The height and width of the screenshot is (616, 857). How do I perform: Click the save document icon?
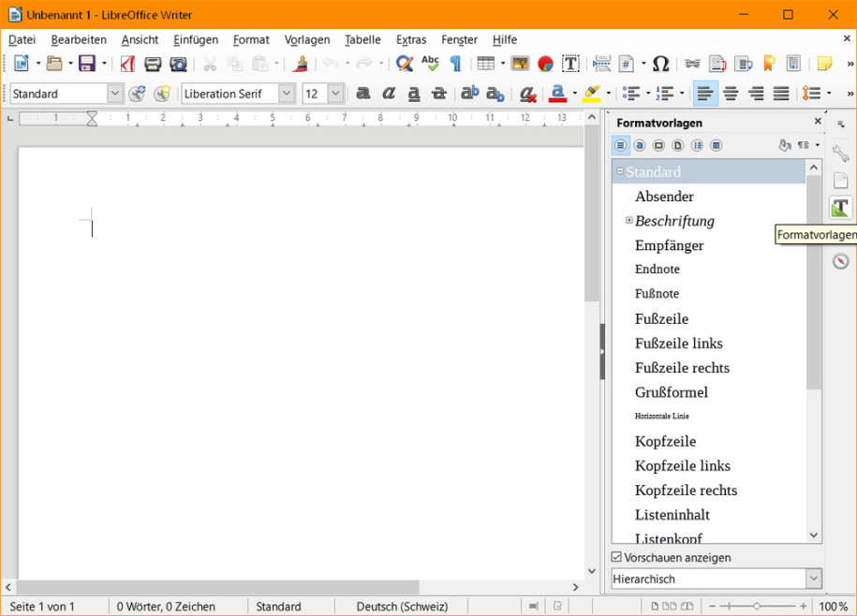[x=87, y=64]
